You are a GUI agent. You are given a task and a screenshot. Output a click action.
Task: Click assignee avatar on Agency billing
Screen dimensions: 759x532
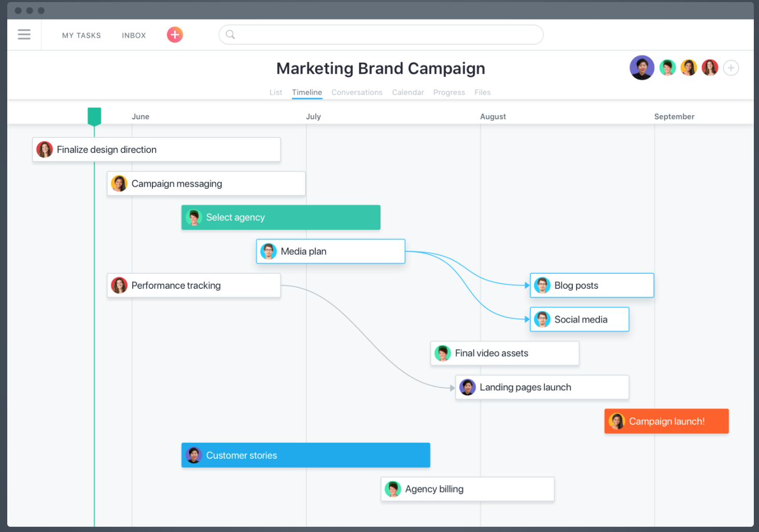click(x=393, y=489)
